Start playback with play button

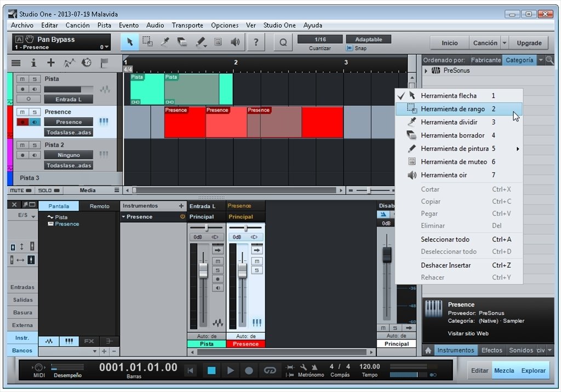[x=231, y=371]
